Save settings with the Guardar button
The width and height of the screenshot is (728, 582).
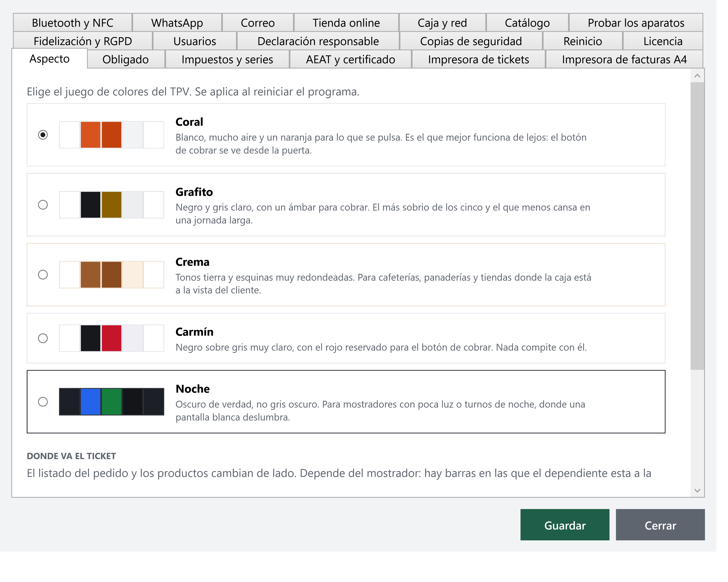pyautogui.click(x=565, y=525)
